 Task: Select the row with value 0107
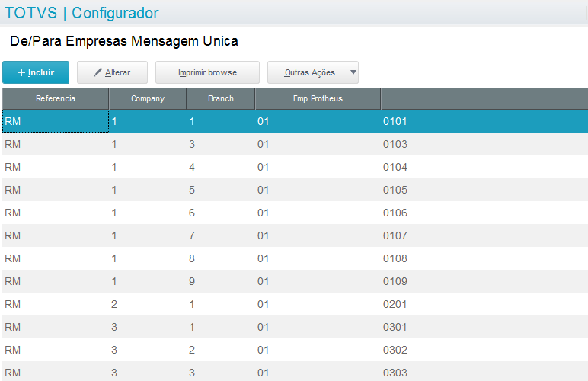pos(295,235)
